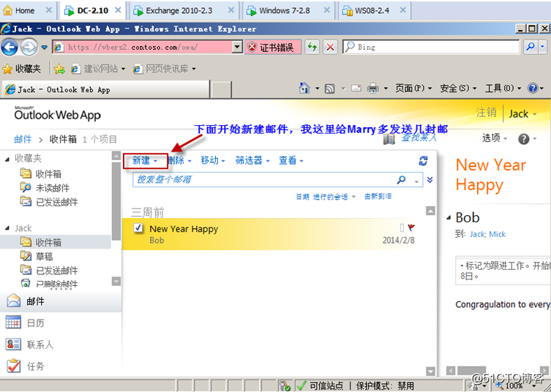Open the 移动 move dropdown
The height and width of the screenshot is (392, 551).
[213, 160]
